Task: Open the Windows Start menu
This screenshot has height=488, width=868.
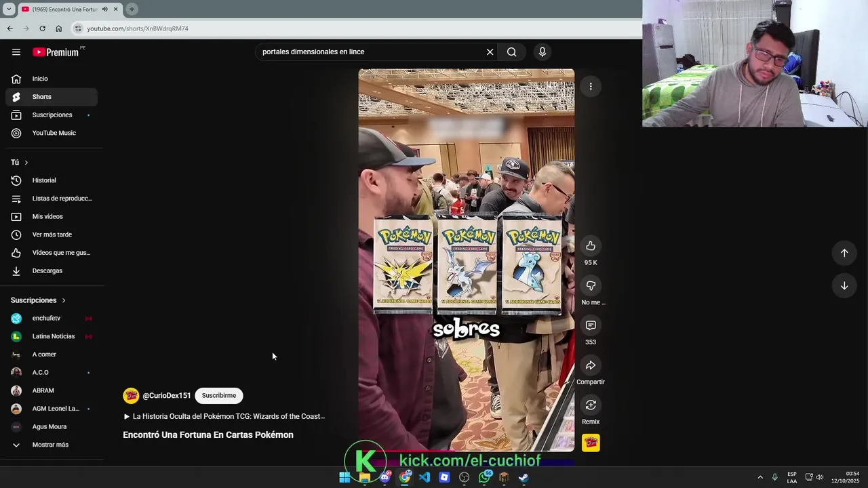Action: [x=344, y=477]
